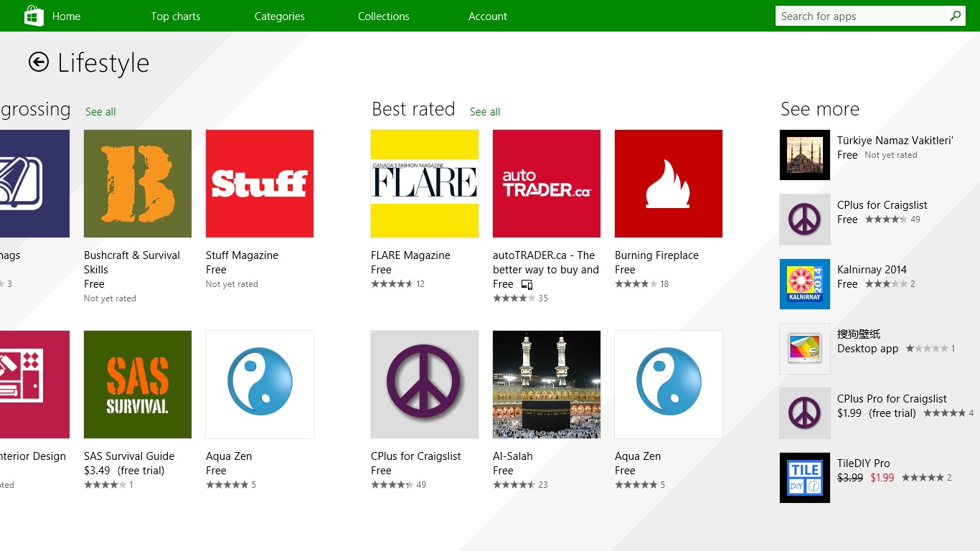This screenshot has height=551, width=980.
Task: Focus the Search for apps field
Action: [x=861, y=16]
